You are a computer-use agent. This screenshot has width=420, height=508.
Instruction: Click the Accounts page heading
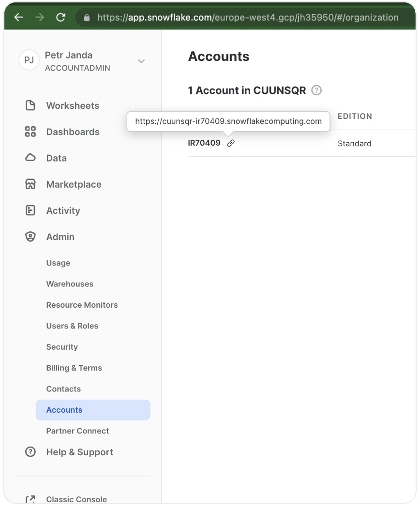click(219, 57)
